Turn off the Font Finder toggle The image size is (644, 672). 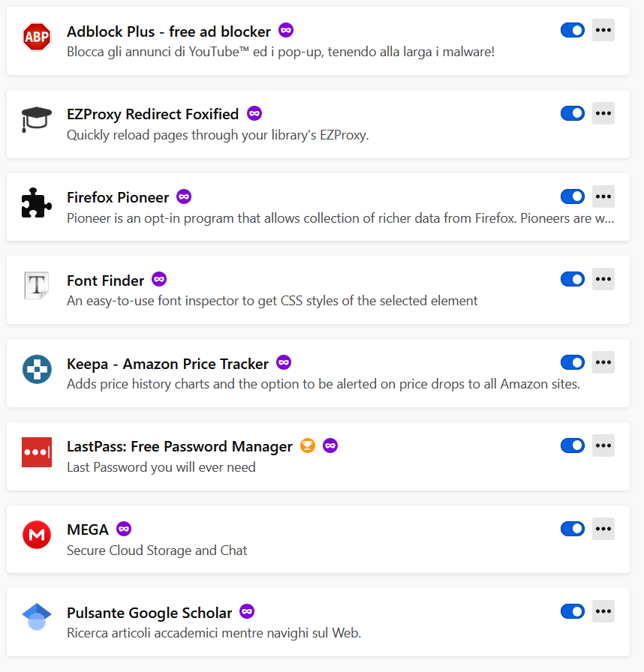[x=573, y=280]
